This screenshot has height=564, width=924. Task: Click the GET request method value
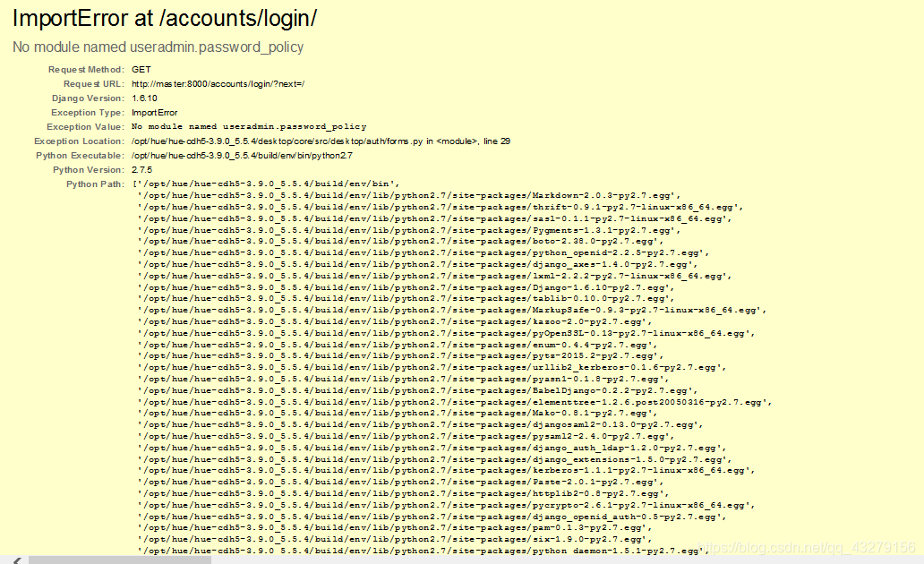tap(141, 70)
